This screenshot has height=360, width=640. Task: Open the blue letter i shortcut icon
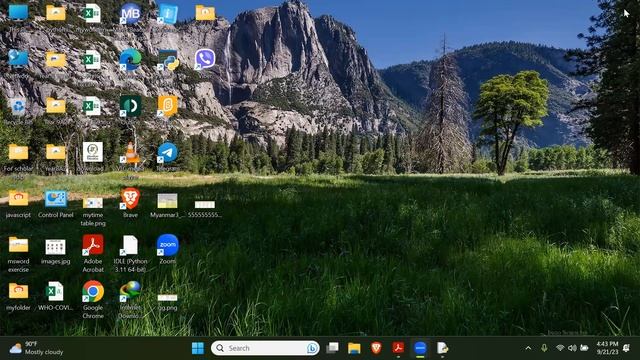[x=167, y=14]
